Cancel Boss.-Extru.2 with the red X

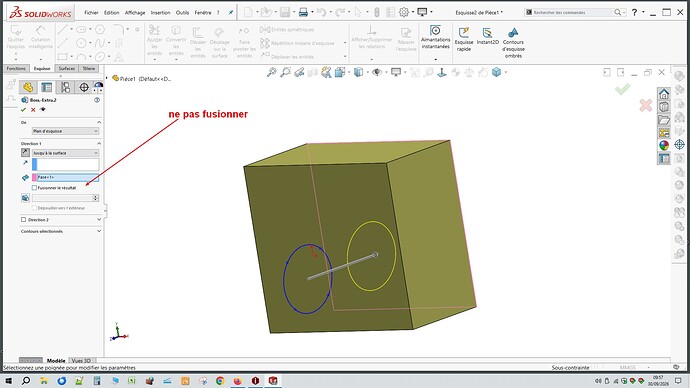[33, 110]
